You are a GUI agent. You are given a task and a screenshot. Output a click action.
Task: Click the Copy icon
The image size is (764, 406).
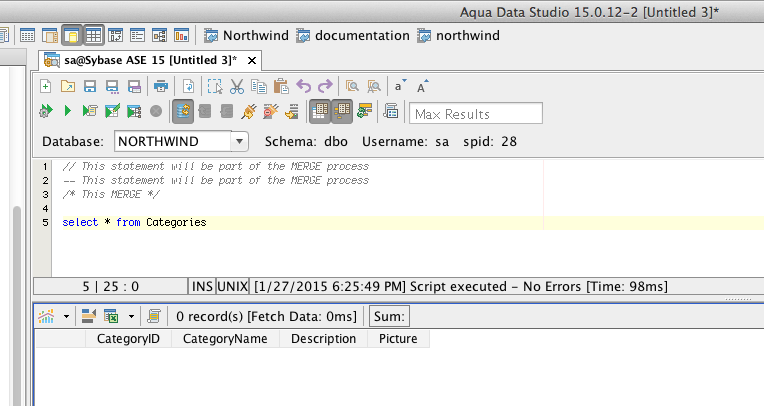pos(259,86)
